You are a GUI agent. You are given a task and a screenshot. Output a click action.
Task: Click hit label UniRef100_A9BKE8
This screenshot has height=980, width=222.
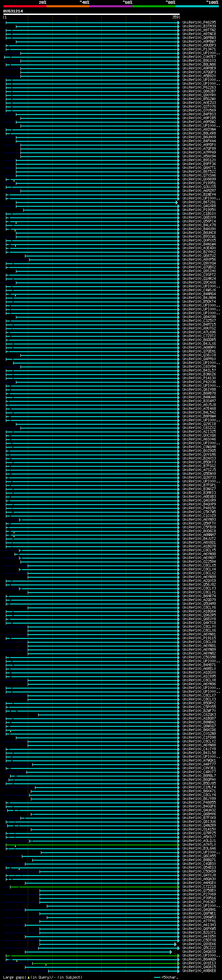[x=199, y=971]
